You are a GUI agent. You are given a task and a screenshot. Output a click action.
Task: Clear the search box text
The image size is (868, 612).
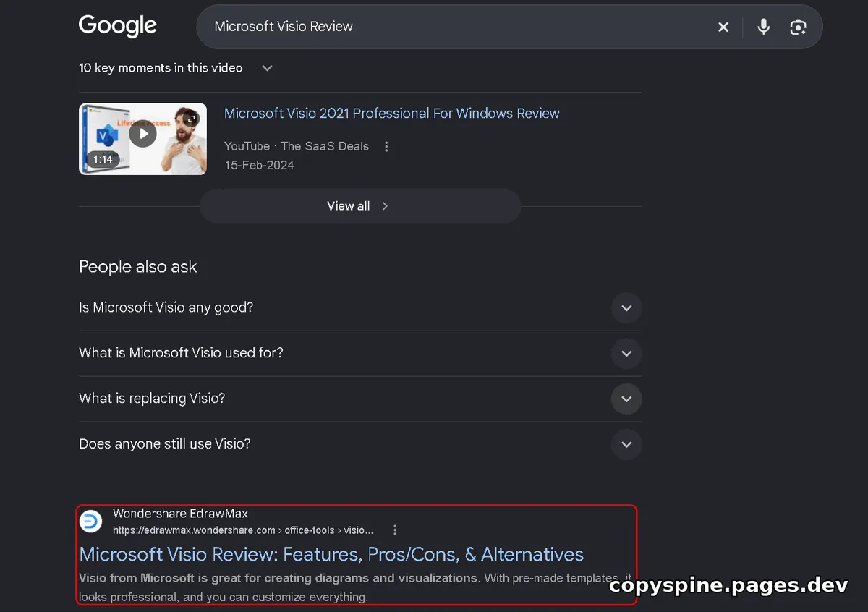(x=723, y=27)
